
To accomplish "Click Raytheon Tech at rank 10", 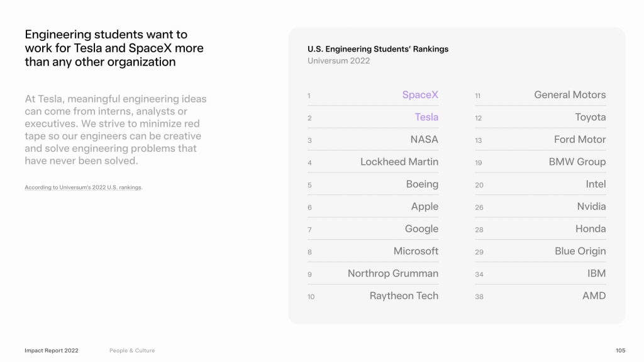I will point(373,296).
